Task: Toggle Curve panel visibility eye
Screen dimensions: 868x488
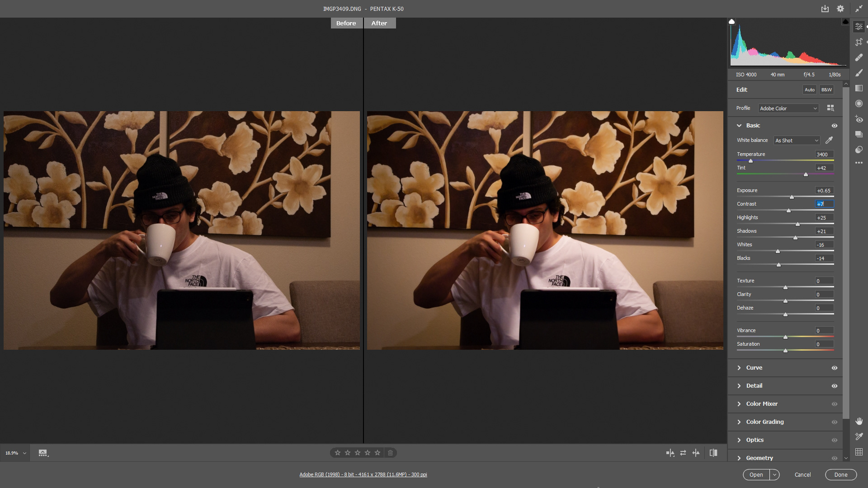Action: 835,368
